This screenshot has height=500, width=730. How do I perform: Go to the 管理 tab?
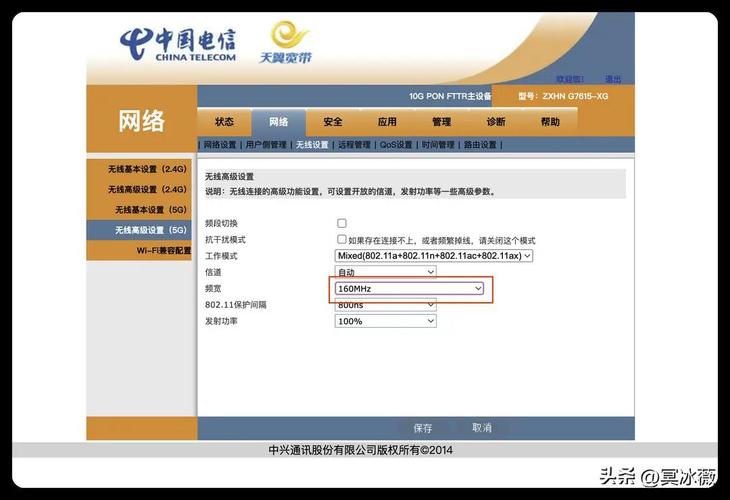point(441,122)
